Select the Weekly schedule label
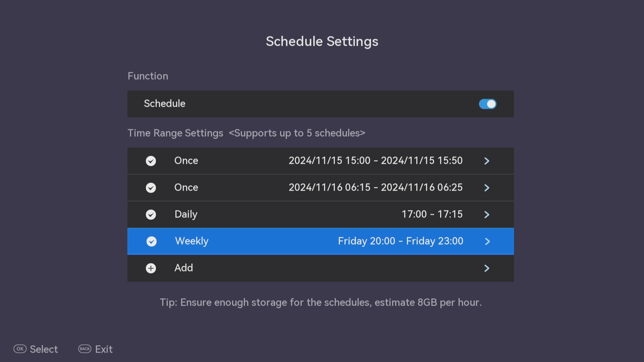 pyautogui.click(x=192, y=241)
